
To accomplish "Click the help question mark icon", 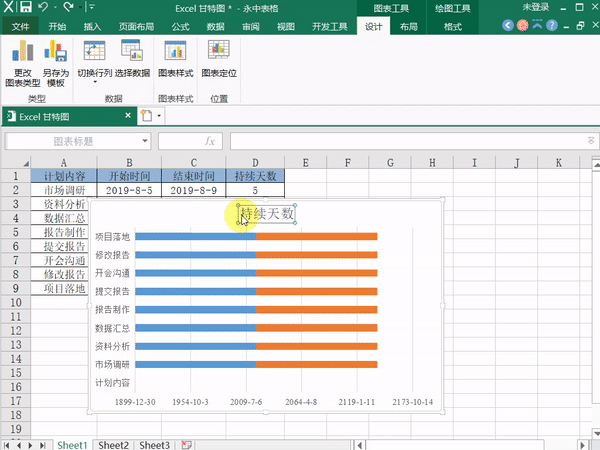I will [x=551, y=26].
